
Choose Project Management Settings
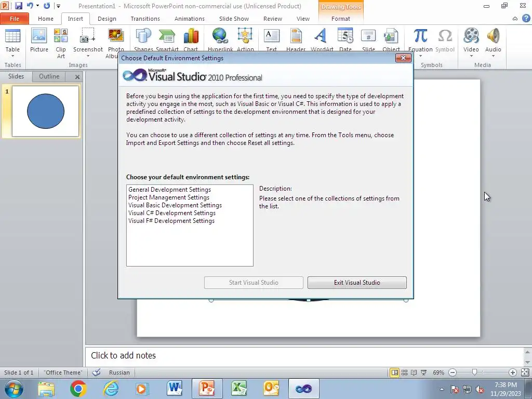click(x=169, y=197)
